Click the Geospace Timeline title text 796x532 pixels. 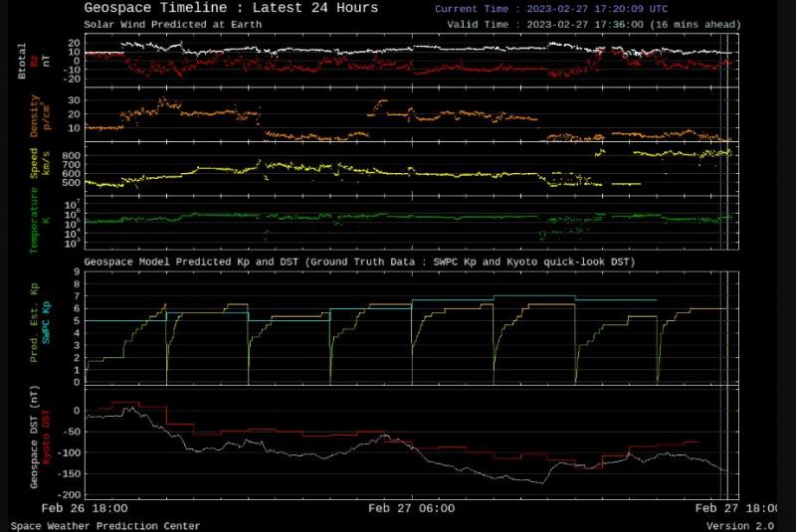tap(231, 8)
